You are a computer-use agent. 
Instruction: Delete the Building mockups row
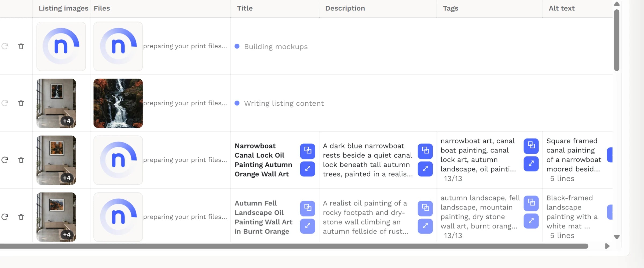click(21, 46)
